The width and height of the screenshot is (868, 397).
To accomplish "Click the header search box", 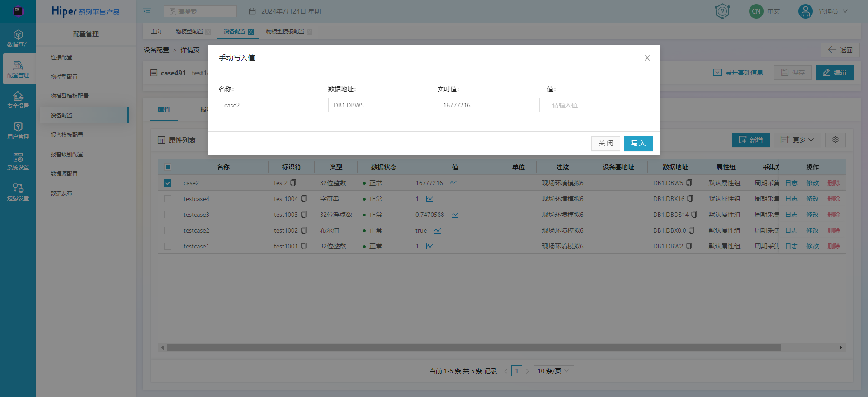I will [200, 11].
